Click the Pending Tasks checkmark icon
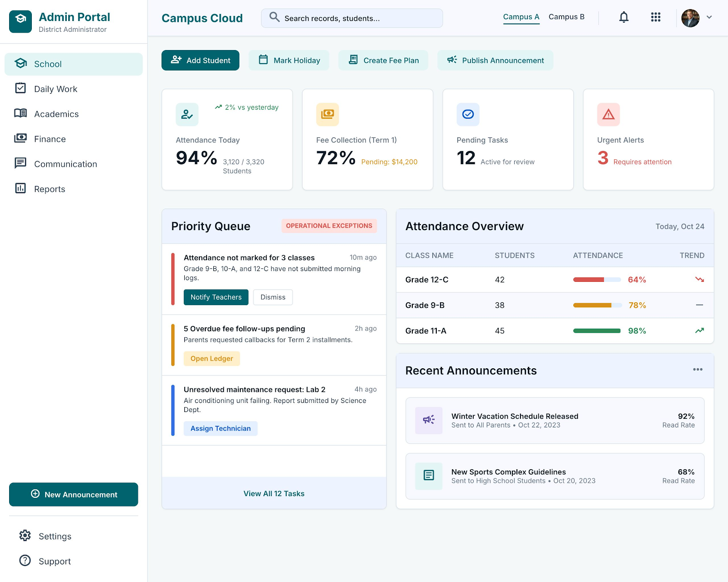 pos(468,115)
